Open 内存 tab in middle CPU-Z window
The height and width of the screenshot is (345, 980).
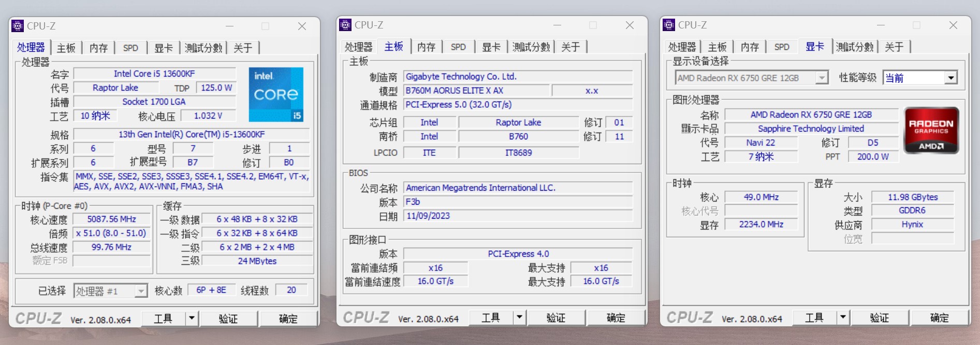426,47
